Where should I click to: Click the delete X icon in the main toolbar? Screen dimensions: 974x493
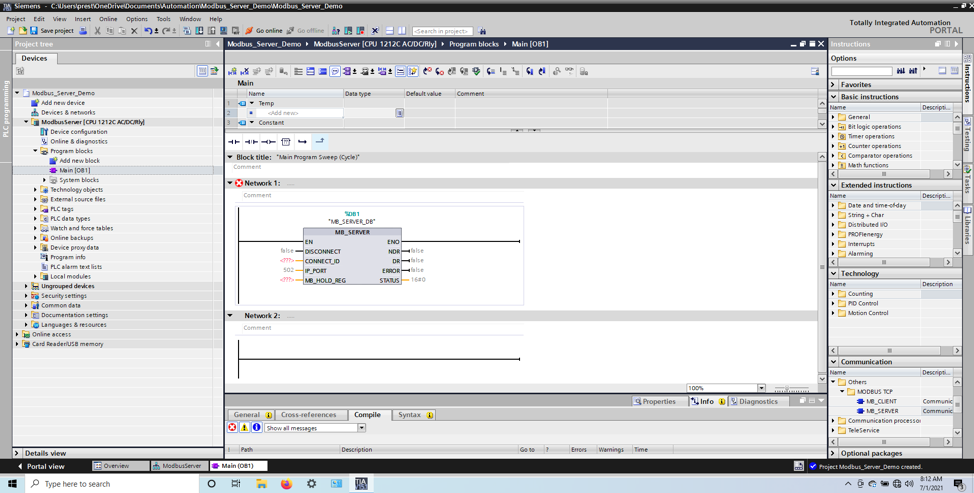pos(134,30)
